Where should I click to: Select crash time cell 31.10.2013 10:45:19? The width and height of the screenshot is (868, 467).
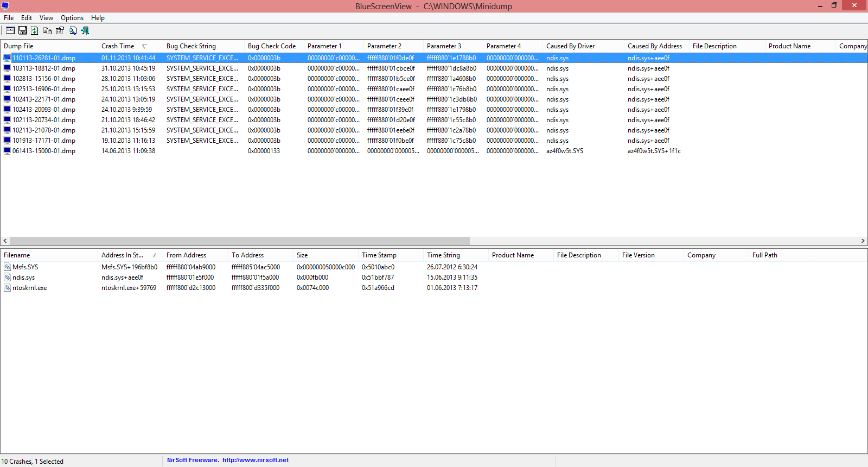click(128, 68)
